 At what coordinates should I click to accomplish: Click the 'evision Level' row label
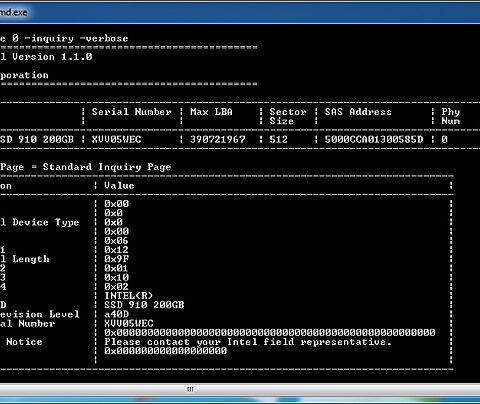[x=40, y=314]
